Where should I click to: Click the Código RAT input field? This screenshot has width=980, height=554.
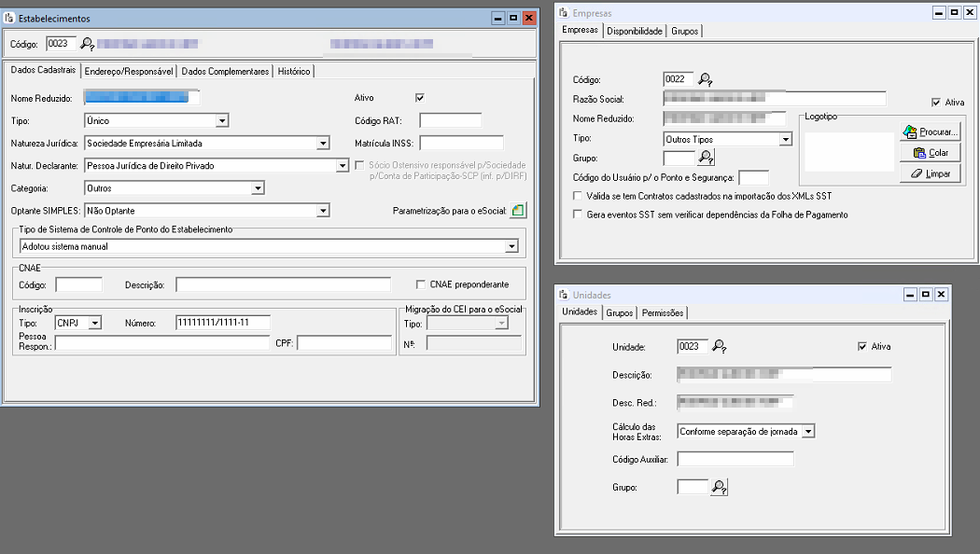click(450, 120)
